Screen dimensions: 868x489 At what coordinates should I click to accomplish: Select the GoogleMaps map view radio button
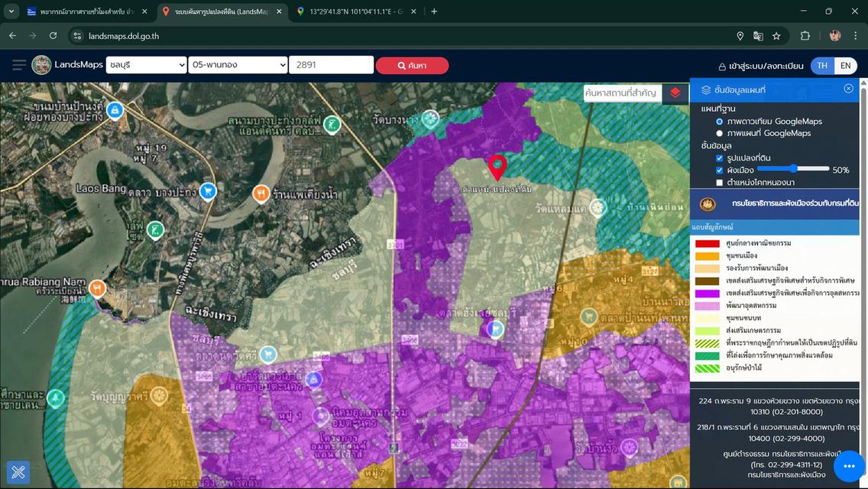pyautogui.click(x=720, y=133)
